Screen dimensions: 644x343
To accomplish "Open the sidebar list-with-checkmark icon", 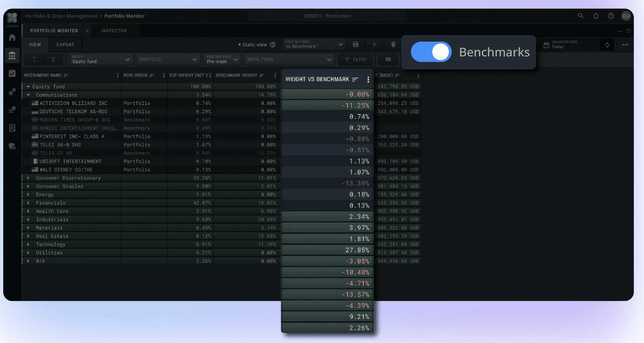I will [x=12, y=110].
